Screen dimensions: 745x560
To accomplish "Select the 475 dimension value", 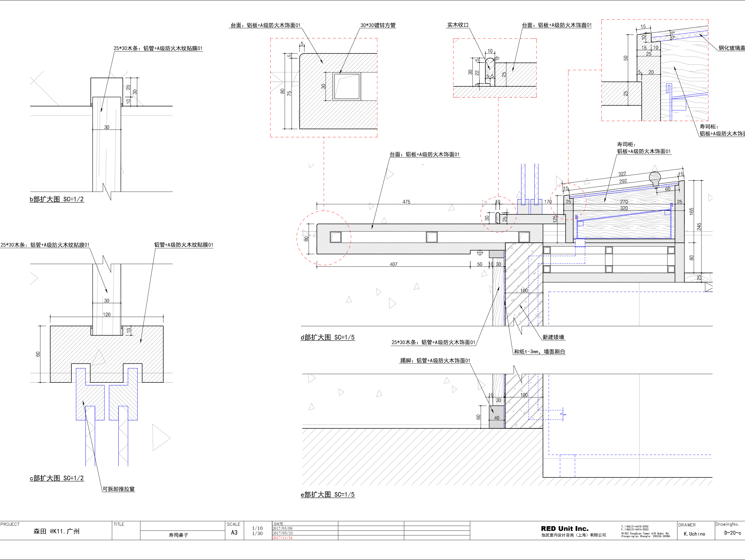I will coord(406,202).
